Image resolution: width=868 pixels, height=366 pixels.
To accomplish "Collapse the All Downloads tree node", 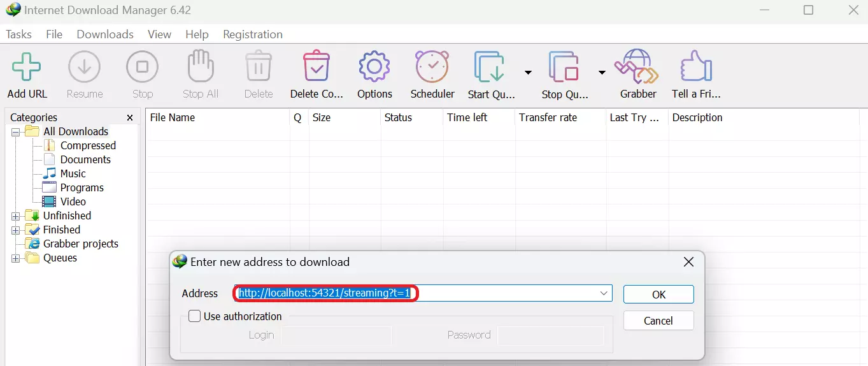I will [x=16, y=132].
